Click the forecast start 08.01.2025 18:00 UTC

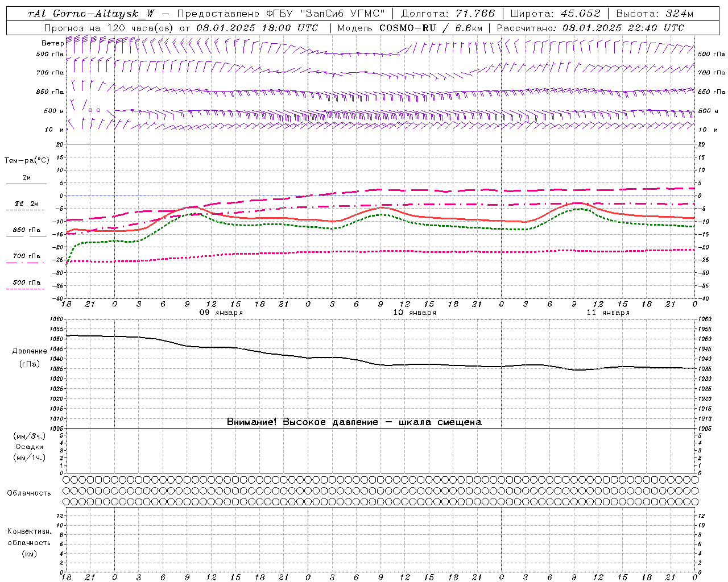coord(257,28)
